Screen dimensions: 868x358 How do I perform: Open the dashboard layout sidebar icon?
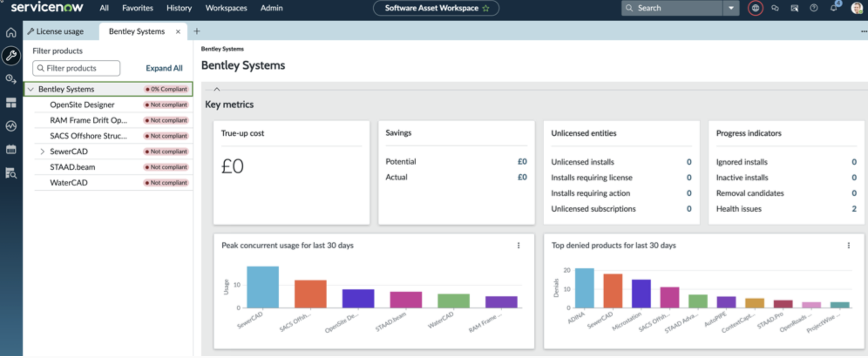(11, 103)
